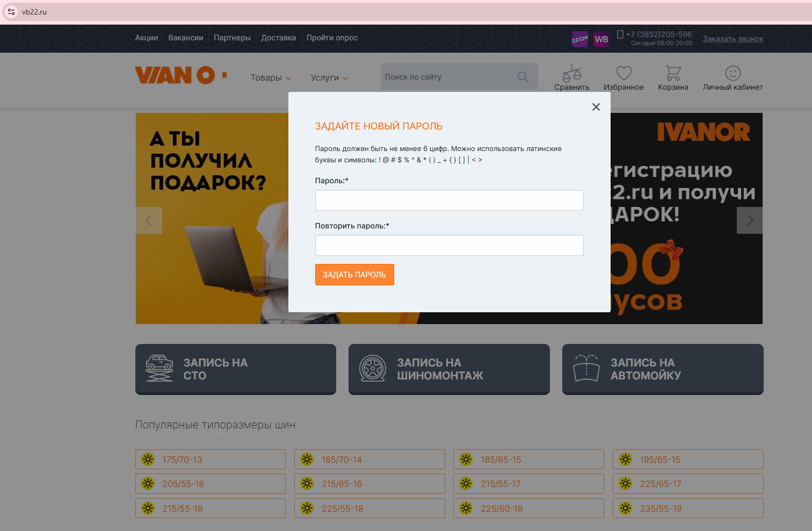Expand the Услуги dropdown menu

[329, 78]
